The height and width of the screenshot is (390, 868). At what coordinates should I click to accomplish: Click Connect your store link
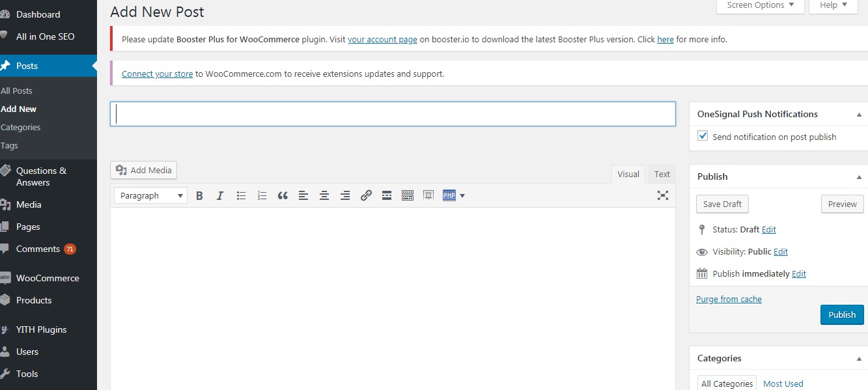point(158,74)
